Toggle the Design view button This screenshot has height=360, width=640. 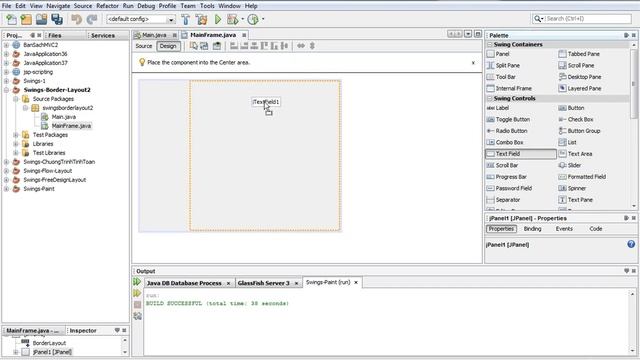point(168,46)
